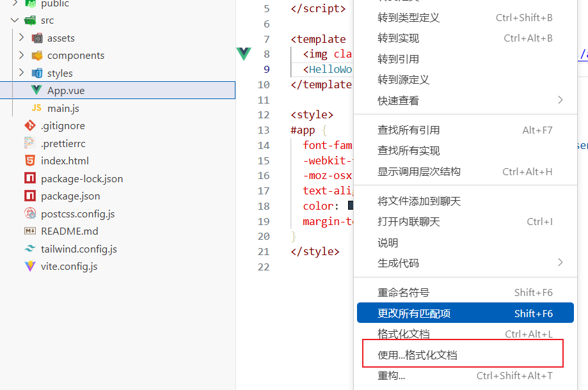Choose 转到源定义 from context menu

click(x=465, y=79)
